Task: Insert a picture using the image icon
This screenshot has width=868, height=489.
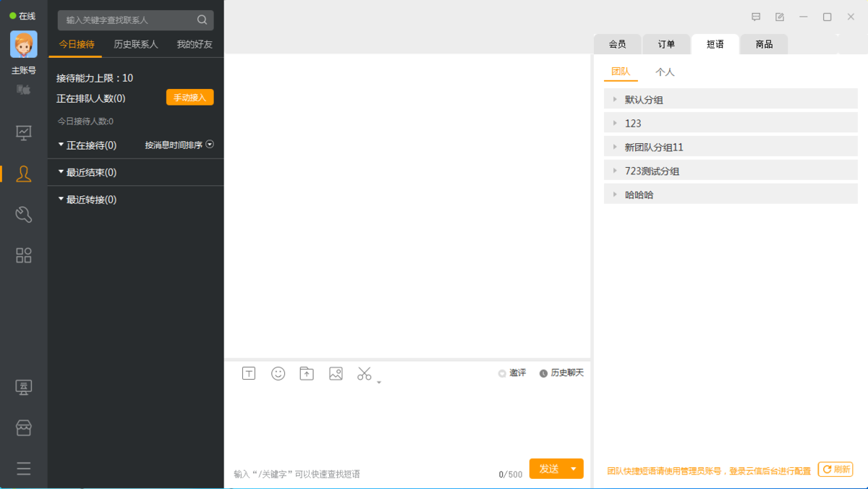Action: click(336, 373)
